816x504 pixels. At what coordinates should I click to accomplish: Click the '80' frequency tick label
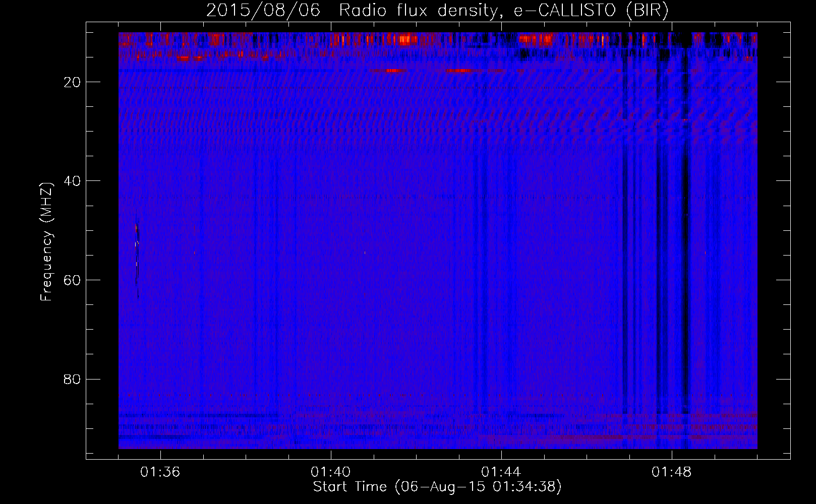tap(73, 379)
